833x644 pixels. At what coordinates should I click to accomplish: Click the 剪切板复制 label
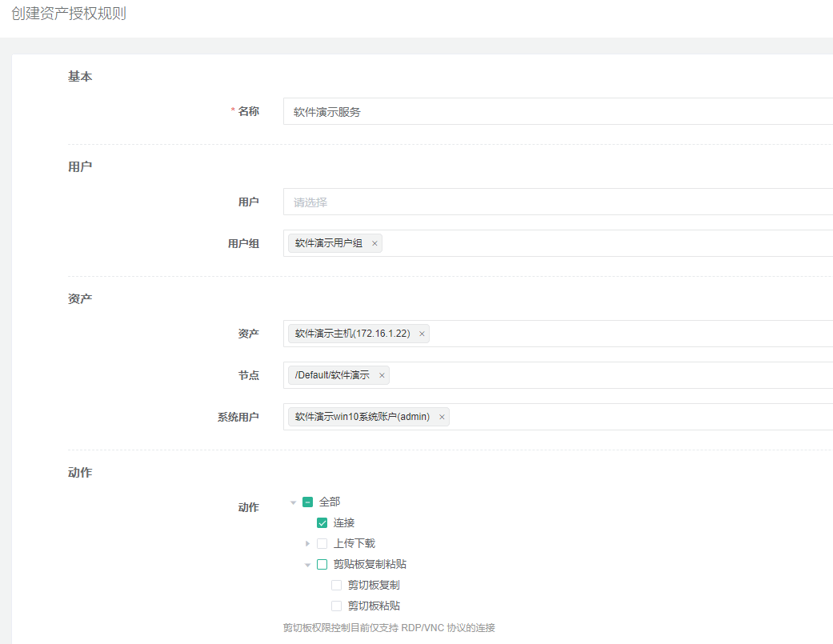point(374,585)
